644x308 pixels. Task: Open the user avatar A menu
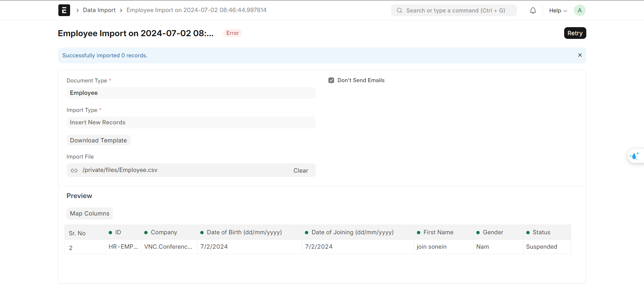coord(580,10)
